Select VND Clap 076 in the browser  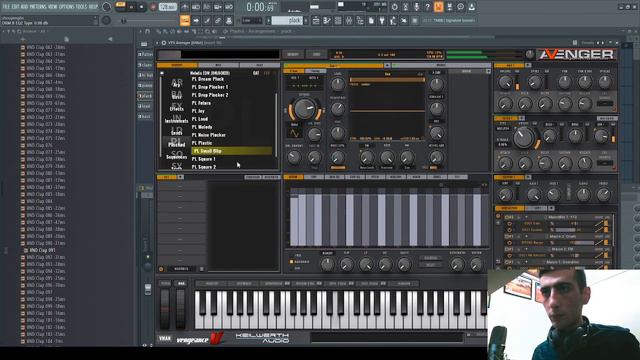click(40, 145)
